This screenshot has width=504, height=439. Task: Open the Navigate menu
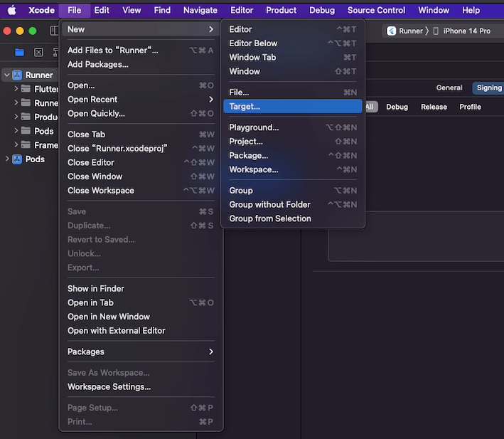tap(200, 10)
